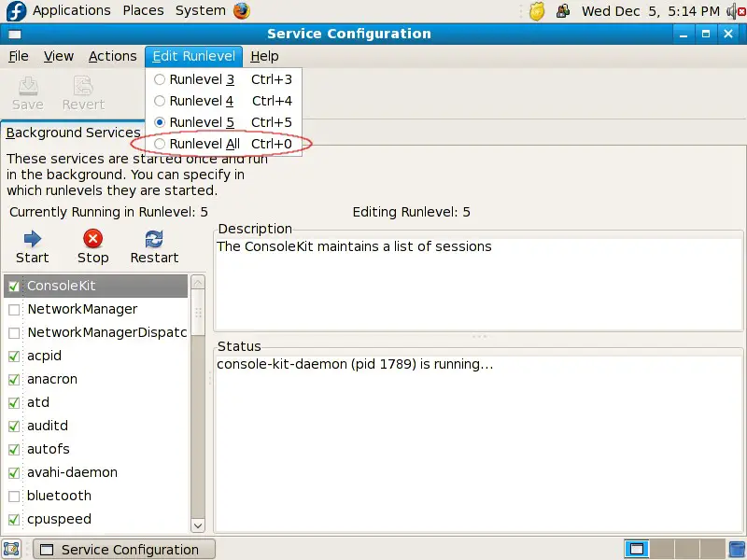
Task: Select the autofs service name
Action: coord(49,449)
